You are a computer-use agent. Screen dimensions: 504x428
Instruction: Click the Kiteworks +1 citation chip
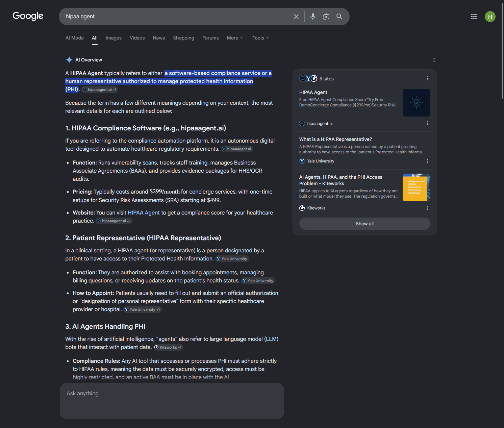coord(168,347)
